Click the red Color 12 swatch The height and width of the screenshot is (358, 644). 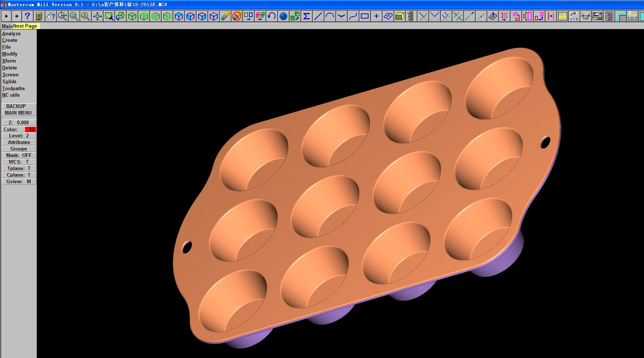[x=30, y=129]
